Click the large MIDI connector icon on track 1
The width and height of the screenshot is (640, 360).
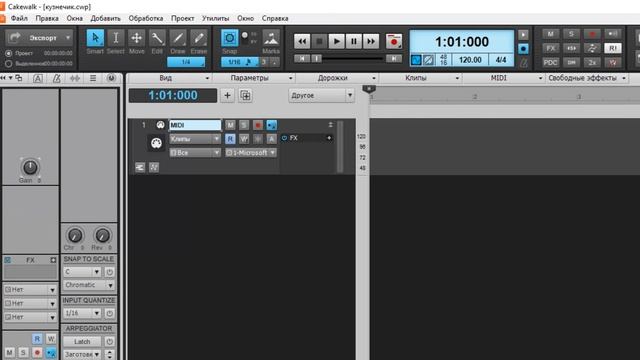(x=156, y=143)
